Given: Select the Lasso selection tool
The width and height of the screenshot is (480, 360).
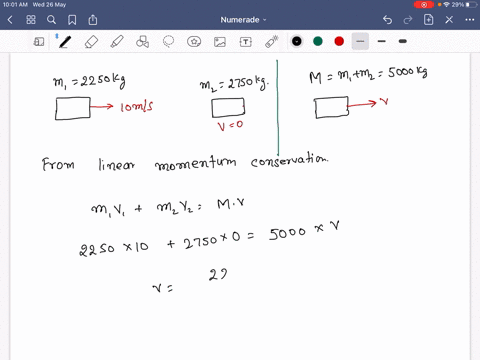Looking at the screenshot, I should (168, 42).
